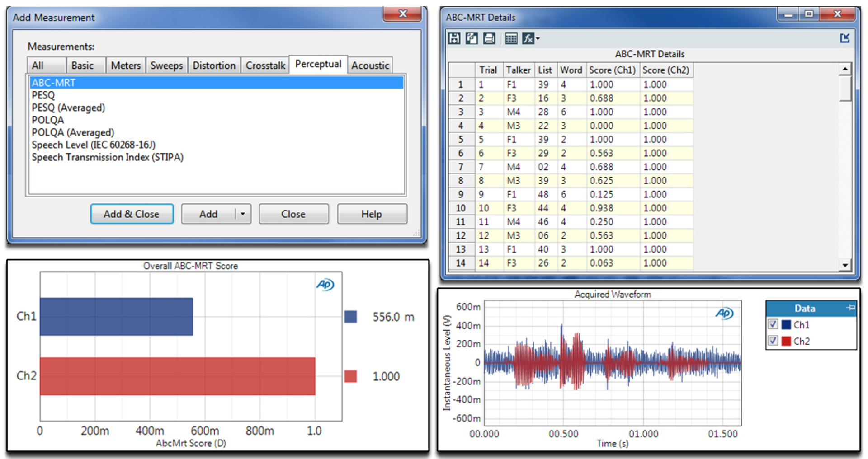Open the fx function tool
Screen dimensions: 868x459
528,39
